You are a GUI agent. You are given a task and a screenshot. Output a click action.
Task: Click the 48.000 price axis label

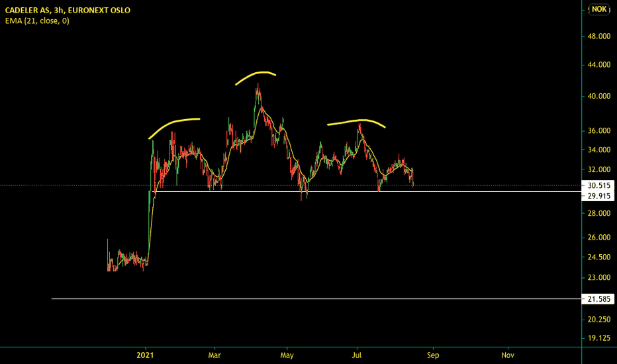tap(599, 36)
